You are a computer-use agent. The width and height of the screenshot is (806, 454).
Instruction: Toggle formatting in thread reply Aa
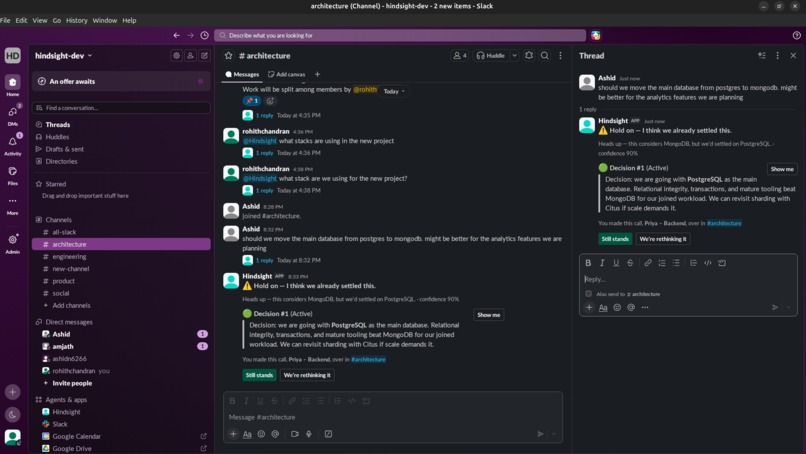point(603,307)
